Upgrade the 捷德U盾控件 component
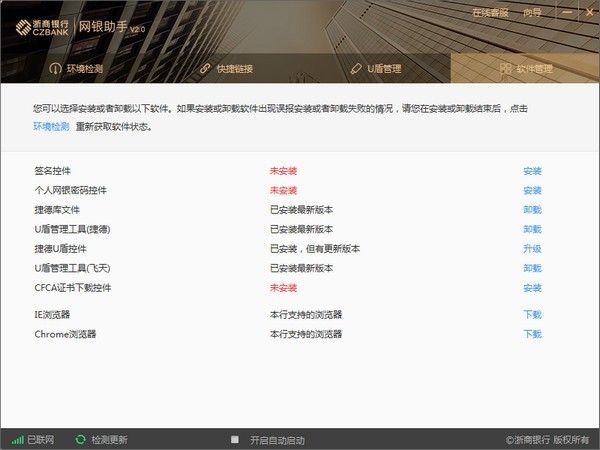This screenshot has width=600, height=450. point(532,249)
